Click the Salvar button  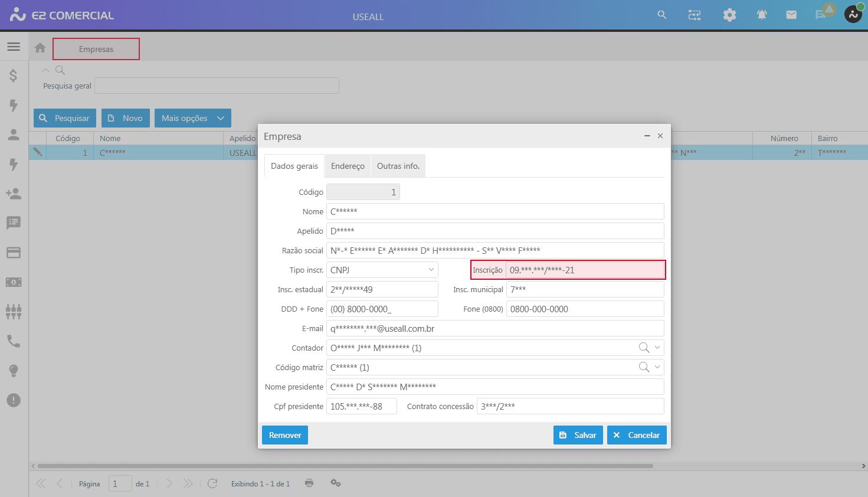[578, 435]
